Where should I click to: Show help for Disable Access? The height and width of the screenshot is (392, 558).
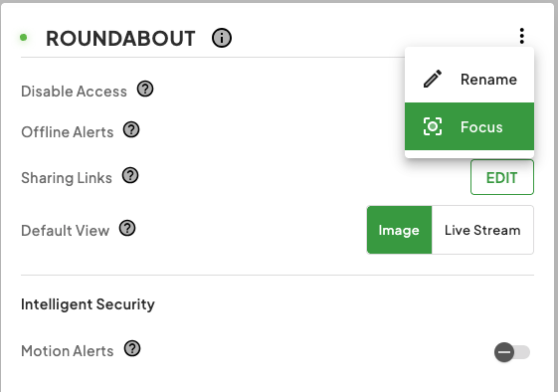point(145,89)
